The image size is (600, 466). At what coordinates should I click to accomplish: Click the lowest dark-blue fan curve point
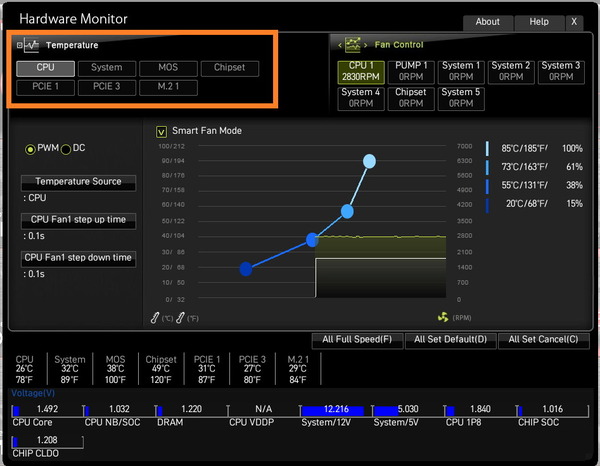tap(246, 269)
